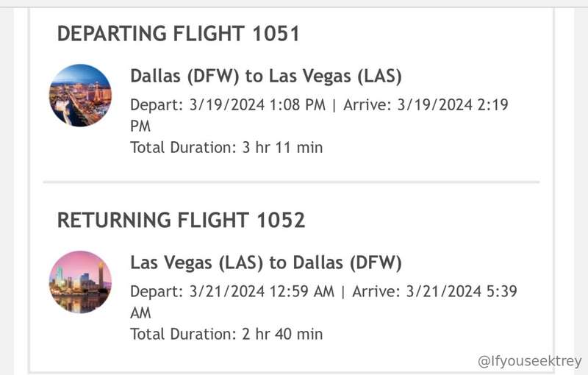Click the Las Vegas skyline circular thumbnail
Image resolution: width=588 pixels, height=375 pixels.
coord(80,96)
